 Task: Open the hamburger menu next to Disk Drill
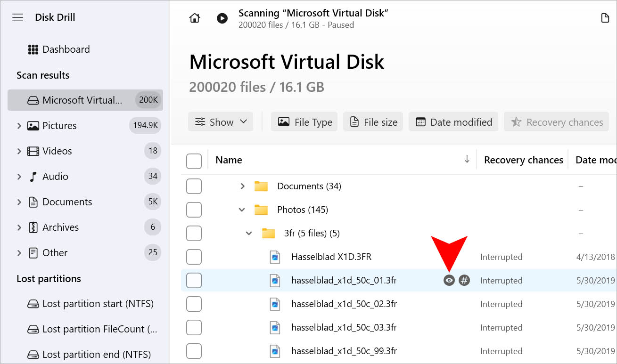(17, 17)
